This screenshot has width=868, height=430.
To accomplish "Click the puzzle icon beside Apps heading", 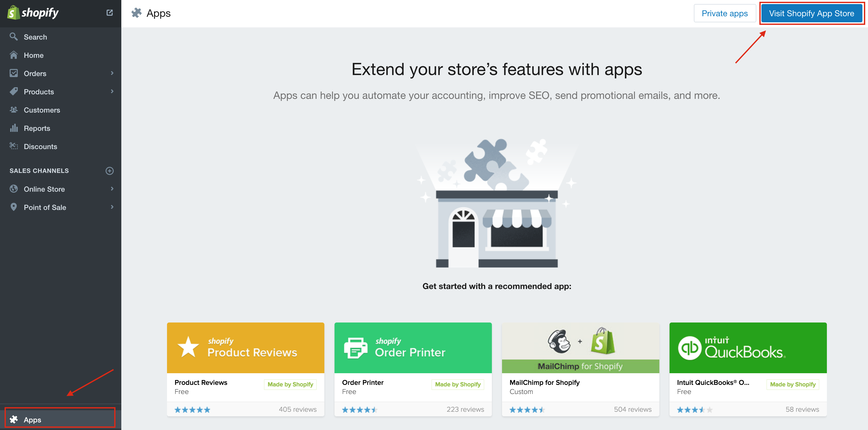I will [137, 13].
